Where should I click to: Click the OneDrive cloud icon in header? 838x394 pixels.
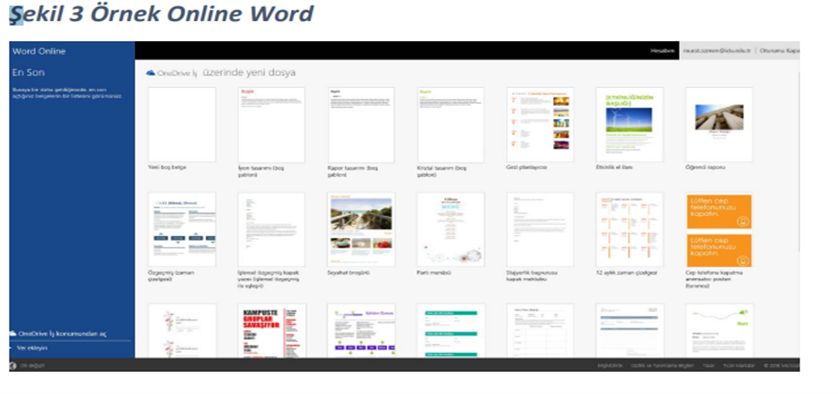point(151,73)
